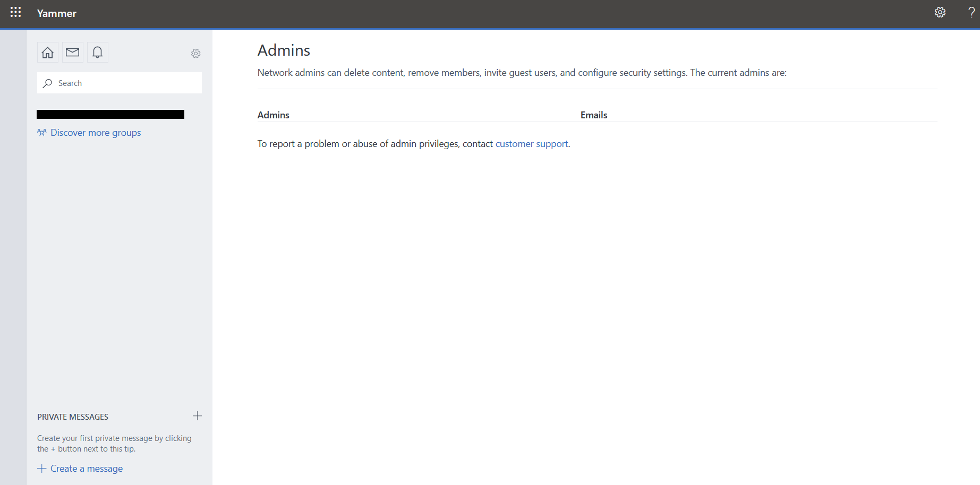The height and width of the screenshot is (485, 980).
Task: Click the Yammer title in the top bar
Action: pos(56,13)
